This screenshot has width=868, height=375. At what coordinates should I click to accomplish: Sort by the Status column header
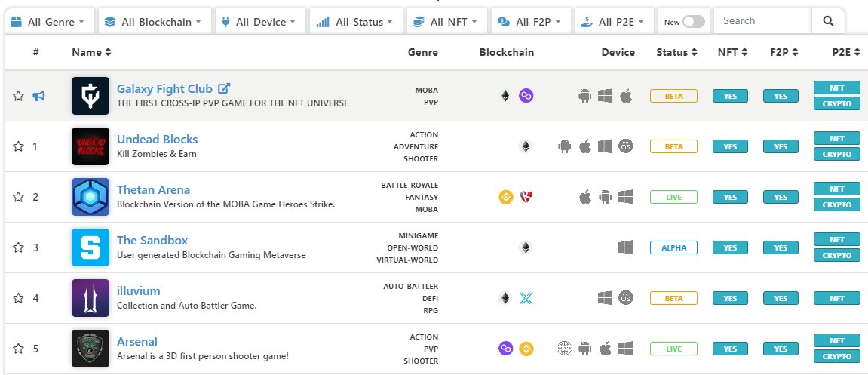coord(676,52)
